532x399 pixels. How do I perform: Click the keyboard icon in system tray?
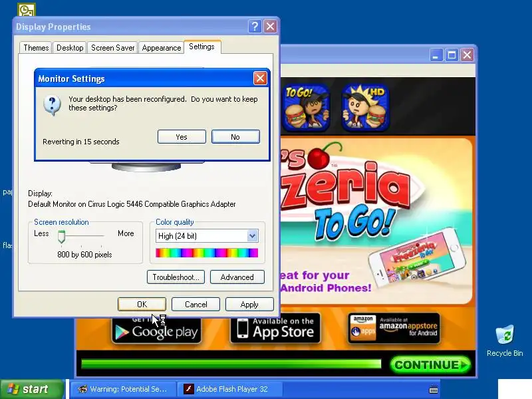[434, 389]
